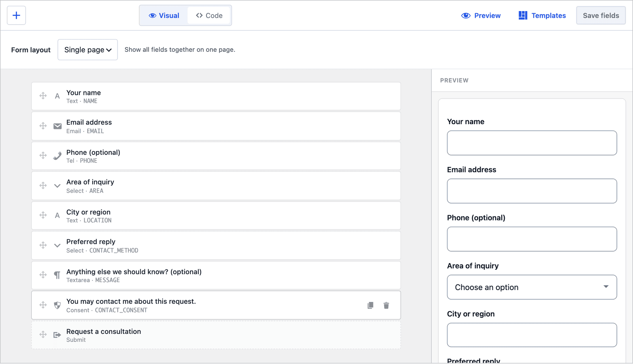Click the Textarea · MESSAGE label

93,281
